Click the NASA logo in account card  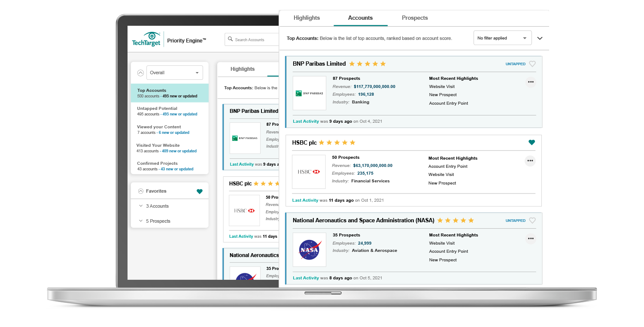pyautogui.click(x=309, y=250)
